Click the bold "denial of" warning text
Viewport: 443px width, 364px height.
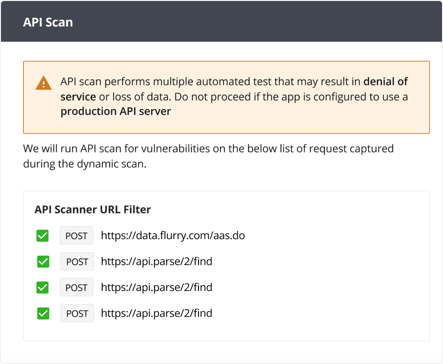click(386, 81)
